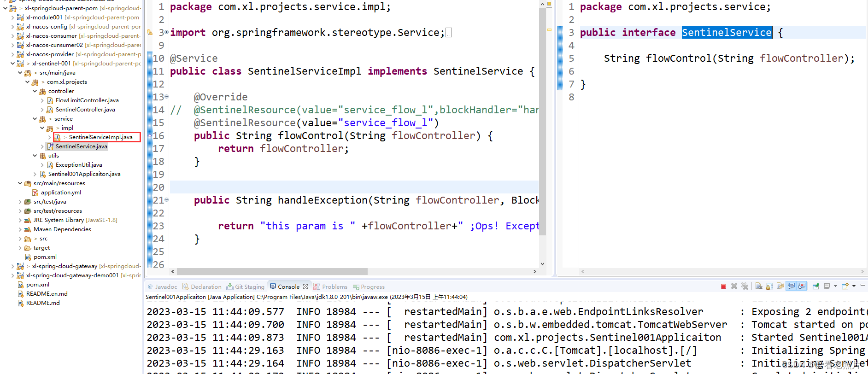Collapse the utils package

(35, 156)
